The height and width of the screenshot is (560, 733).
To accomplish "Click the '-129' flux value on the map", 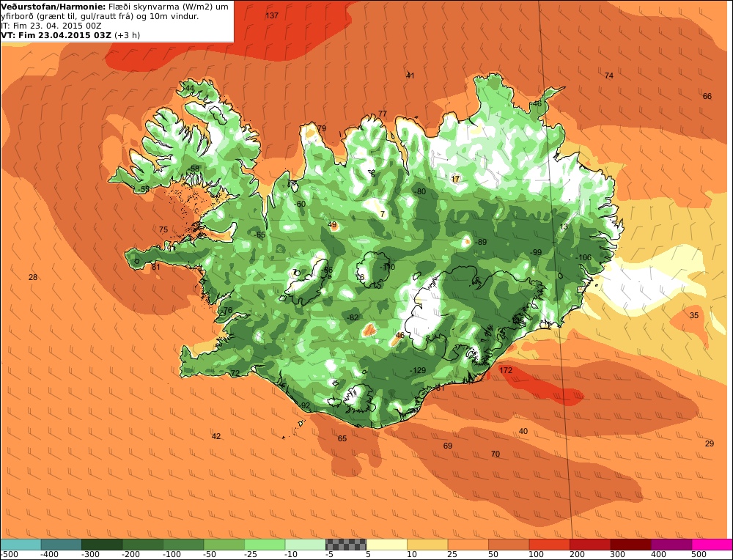I will 418,370.
